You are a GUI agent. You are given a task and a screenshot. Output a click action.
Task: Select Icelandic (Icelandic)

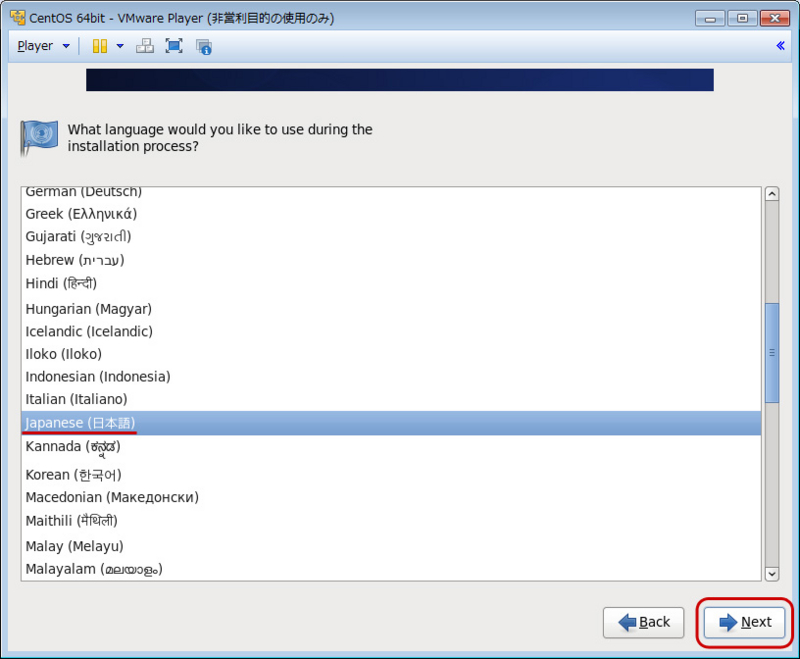(x=391, y=332)
